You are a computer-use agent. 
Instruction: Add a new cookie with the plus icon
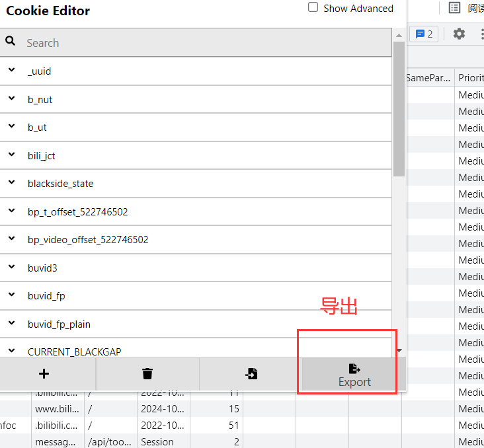[44, 373]
